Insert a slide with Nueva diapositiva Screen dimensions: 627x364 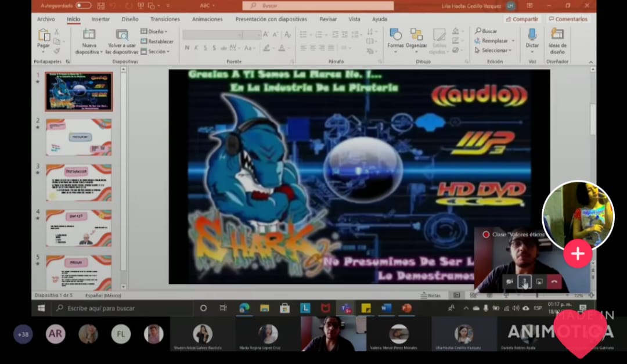click(89, 41)
